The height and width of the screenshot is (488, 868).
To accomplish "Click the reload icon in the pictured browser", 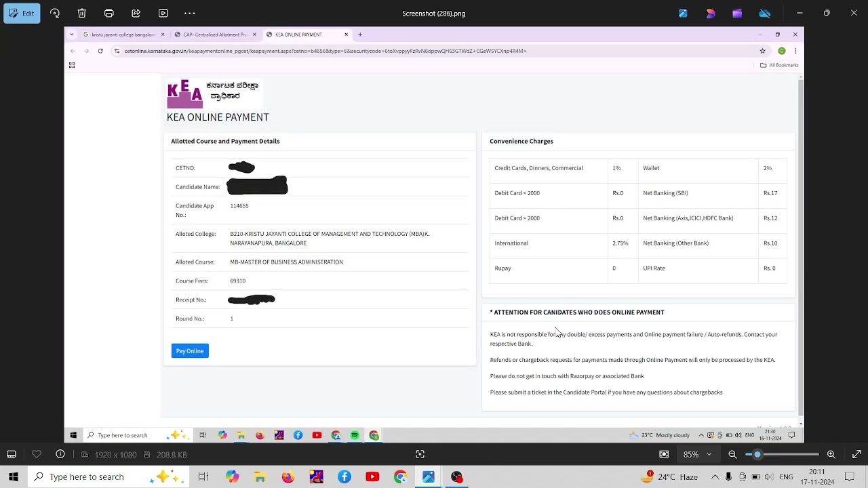I will coord(100,51).
